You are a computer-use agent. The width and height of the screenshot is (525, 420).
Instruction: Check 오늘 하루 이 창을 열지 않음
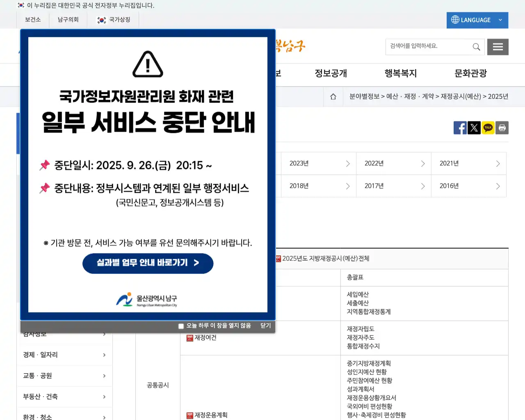point(181,326)
